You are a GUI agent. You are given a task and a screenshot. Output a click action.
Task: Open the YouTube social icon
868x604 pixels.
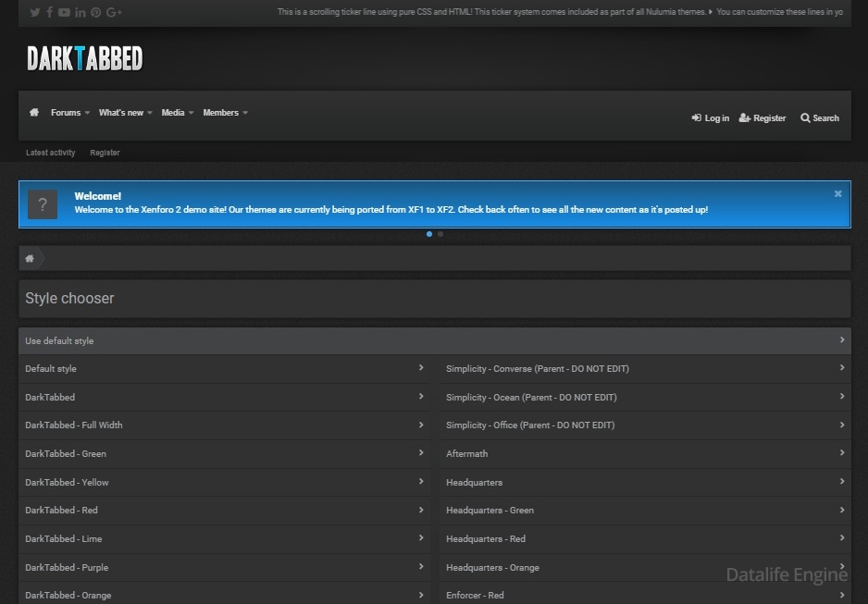point(64,12)
